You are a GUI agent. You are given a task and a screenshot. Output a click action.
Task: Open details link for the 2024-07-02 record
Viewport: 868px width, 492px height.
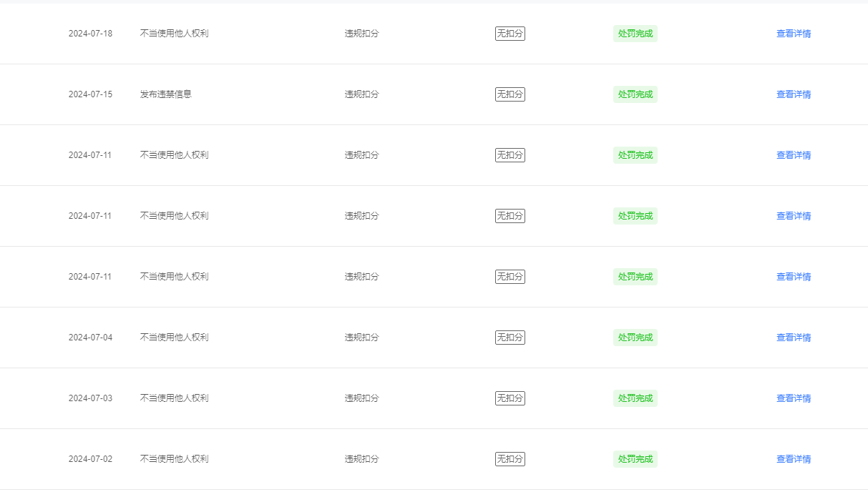click(794, 459)
